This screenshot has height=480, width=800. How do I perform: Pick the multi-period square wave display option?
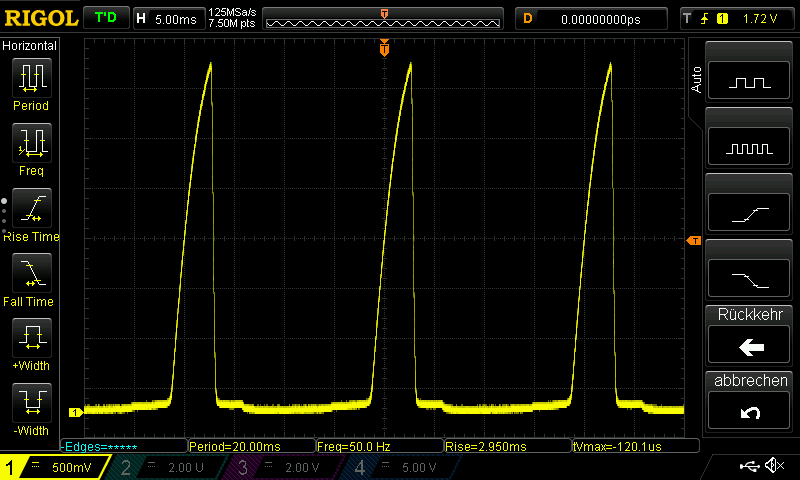coord(751,147)
